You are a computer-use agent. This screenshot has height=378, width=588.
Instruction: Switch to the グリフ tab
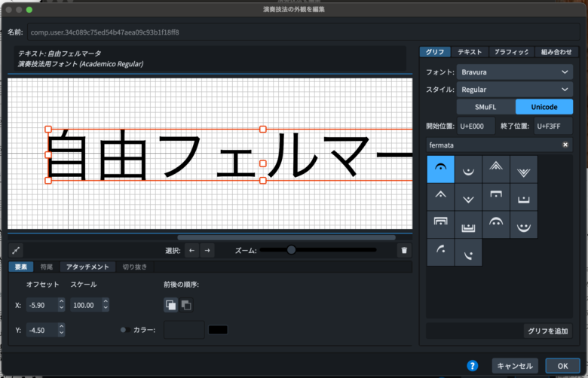tap(435, 52)
